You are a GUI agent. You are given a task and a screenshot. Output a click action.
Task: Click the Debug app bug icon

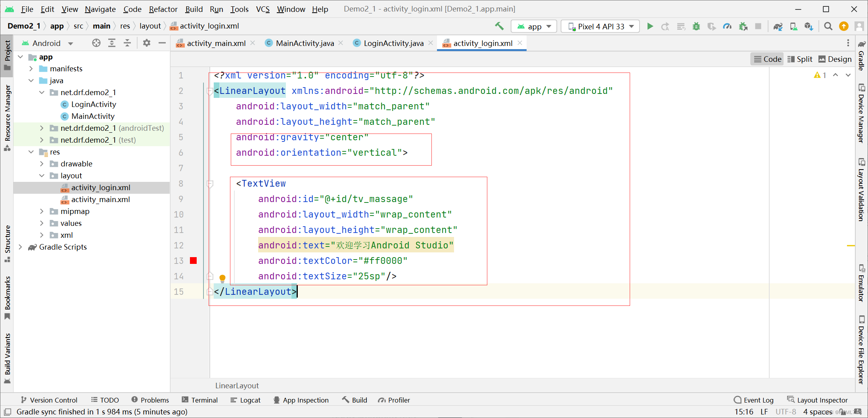(x=696, y=26)
